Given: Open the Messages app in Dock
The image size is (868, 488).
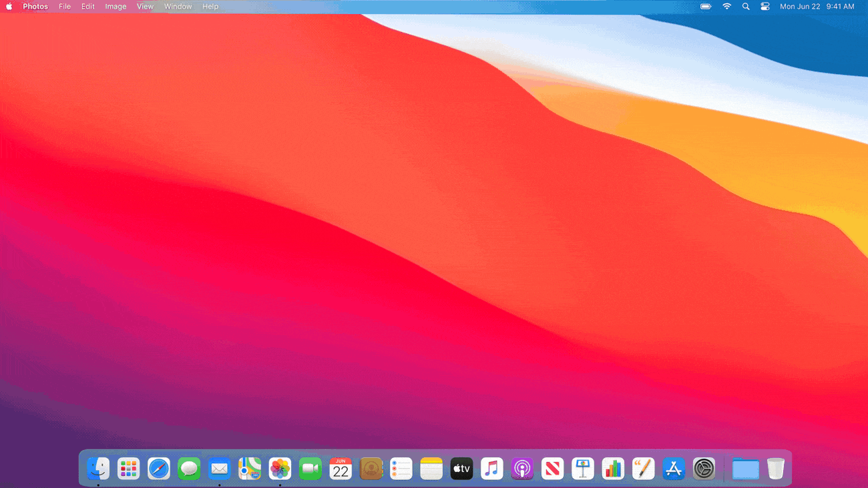Looking at the screenshot, I should click(189, 469).
